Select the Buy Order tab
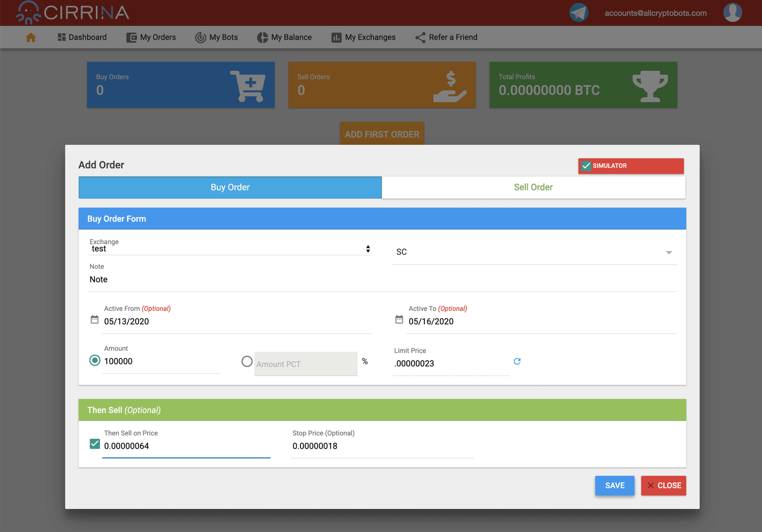Image resolution: width=762 pixels, height=532 pixels. 230,187
